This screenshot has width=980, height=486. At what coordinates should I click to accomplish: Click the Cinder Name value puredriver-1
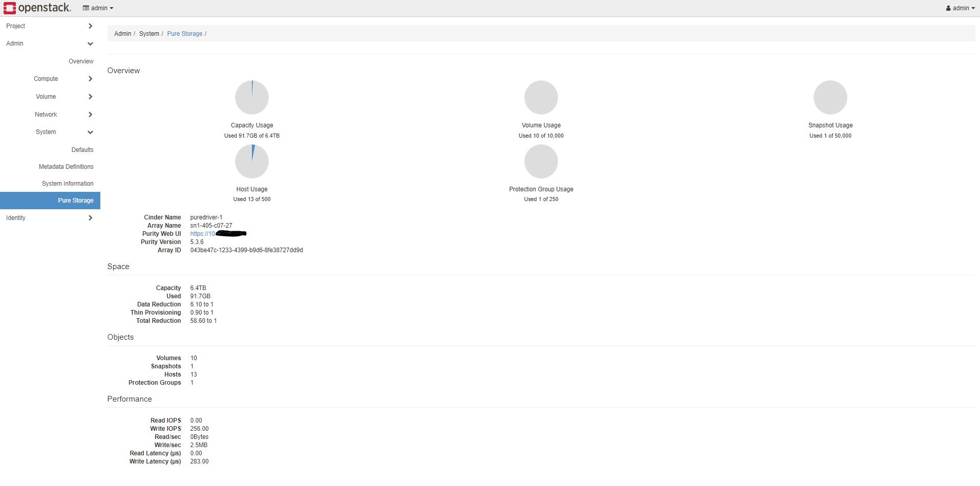click(206, 217)
